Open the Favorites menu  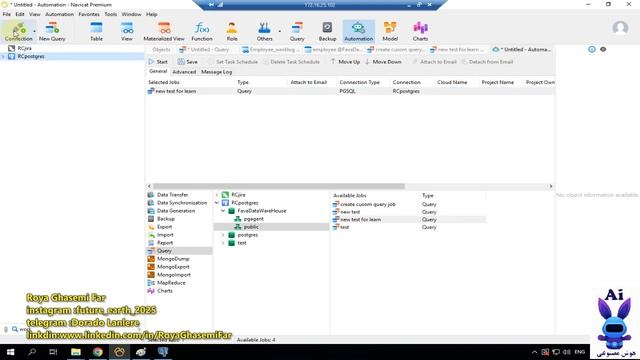[x=89, y=14]
